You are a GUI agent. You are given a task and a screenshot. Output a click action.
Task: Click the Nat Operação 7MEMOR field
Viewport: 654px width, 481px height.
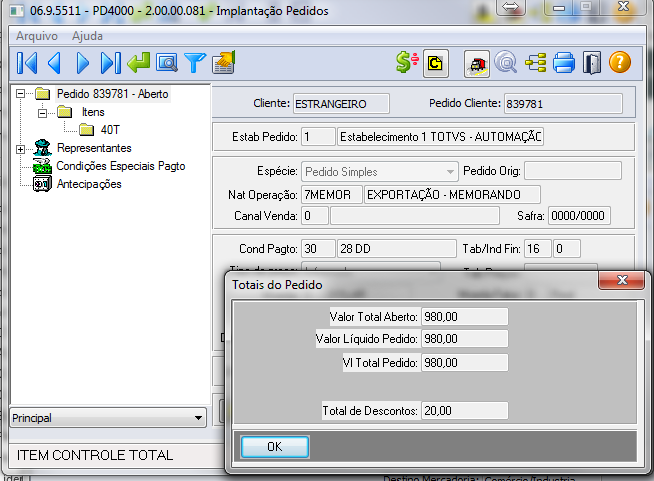tap(332, 195)
